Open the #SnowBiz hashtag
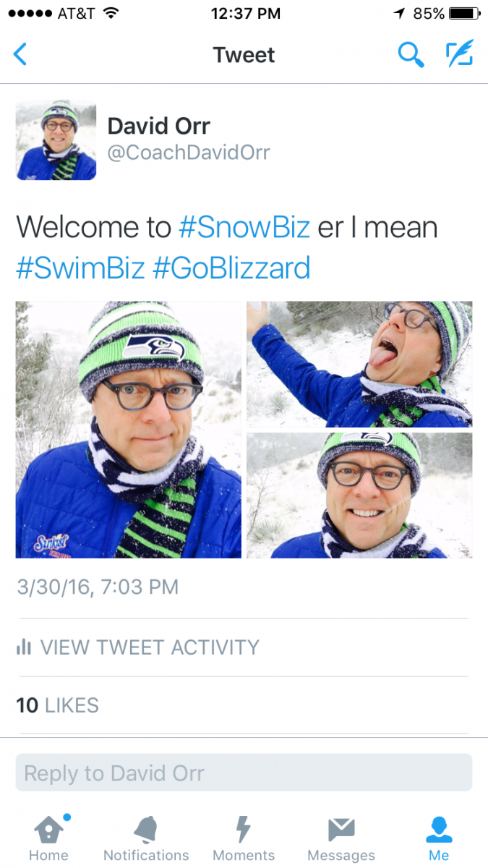488x868 pixels. pyautogui.click(x=244, y=228)
